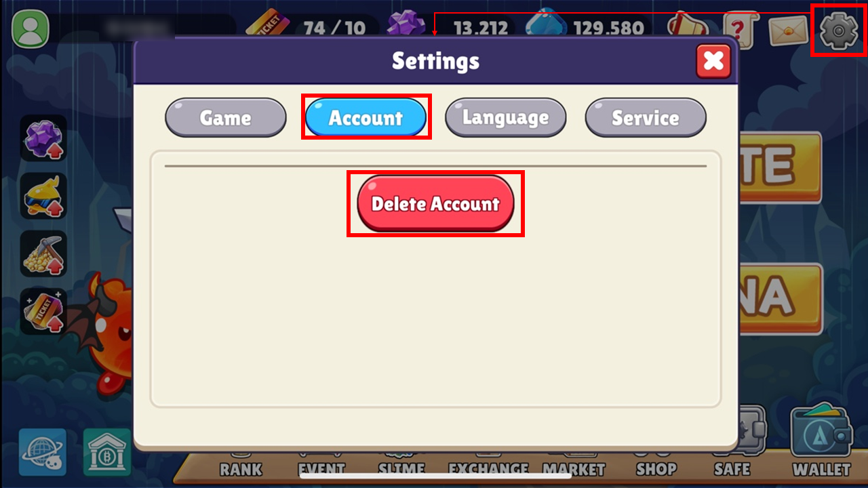Click the Delete Account button
868x488 pixels.
coord(435,203)
